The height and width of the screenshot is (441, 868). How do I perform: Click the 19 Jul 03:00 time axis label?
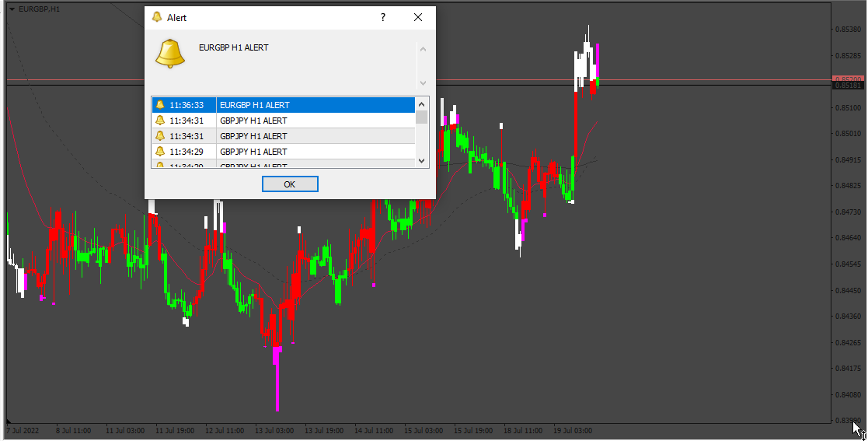tap(573, 430)
